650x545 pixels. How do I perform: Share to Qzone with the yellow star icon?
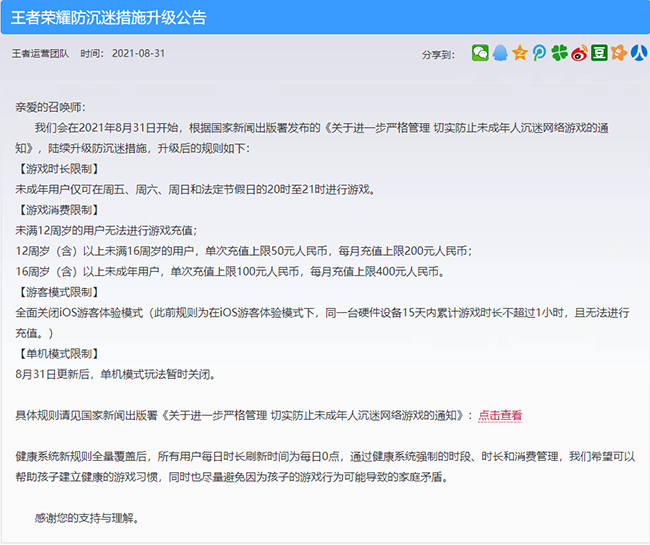[520, 53]
